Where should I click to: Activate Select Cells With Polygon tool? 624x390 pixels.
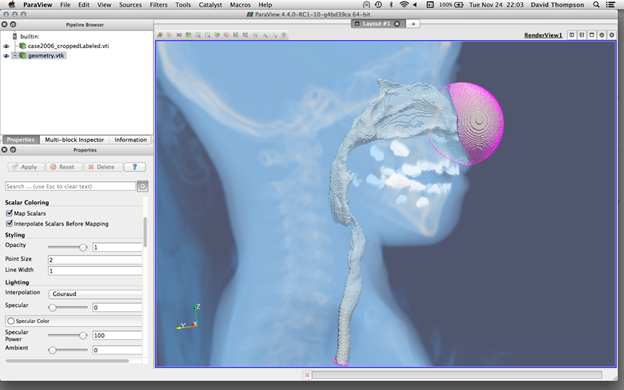coord(236,35)
